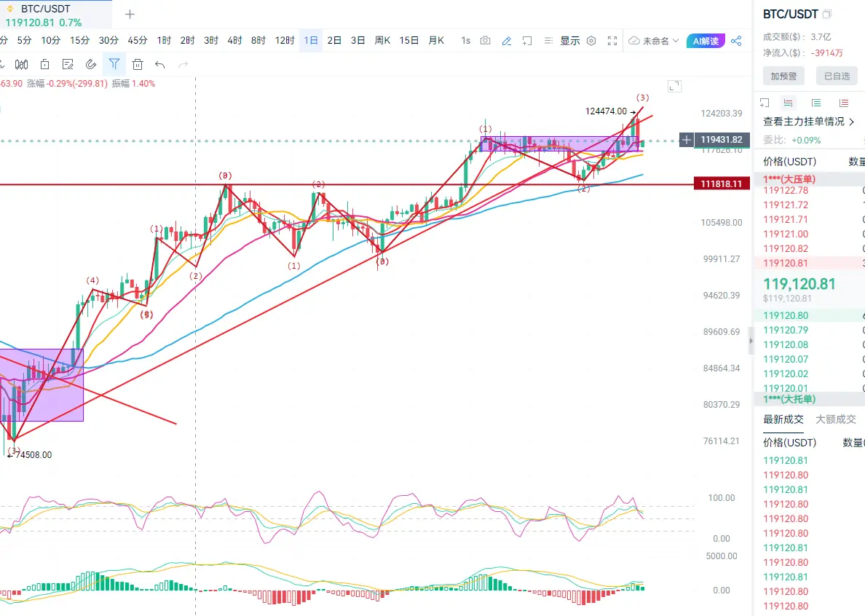
Task: Show bids-only green order book view
Action: [816, 103]
